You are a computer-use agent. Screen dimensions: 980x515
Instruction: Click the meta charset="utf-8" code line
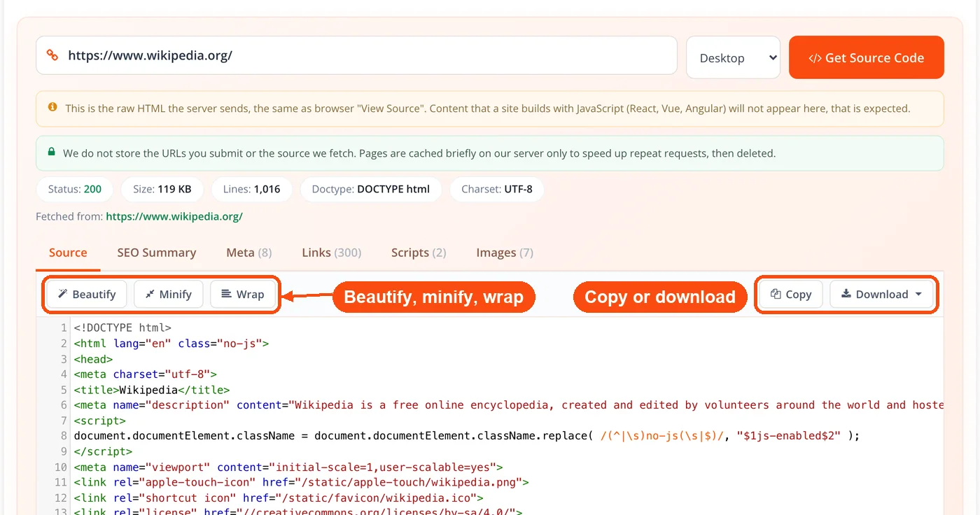146,374
